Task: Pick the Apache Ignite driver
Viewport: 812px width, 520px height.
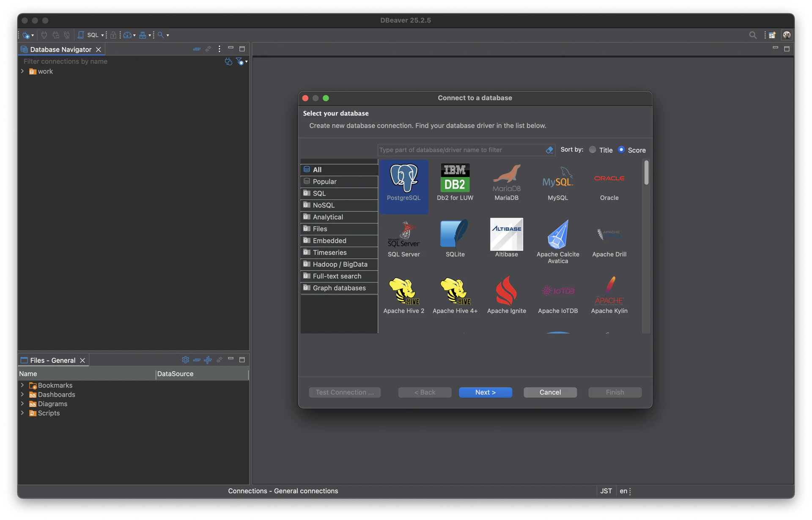Action: click(506, 295)
